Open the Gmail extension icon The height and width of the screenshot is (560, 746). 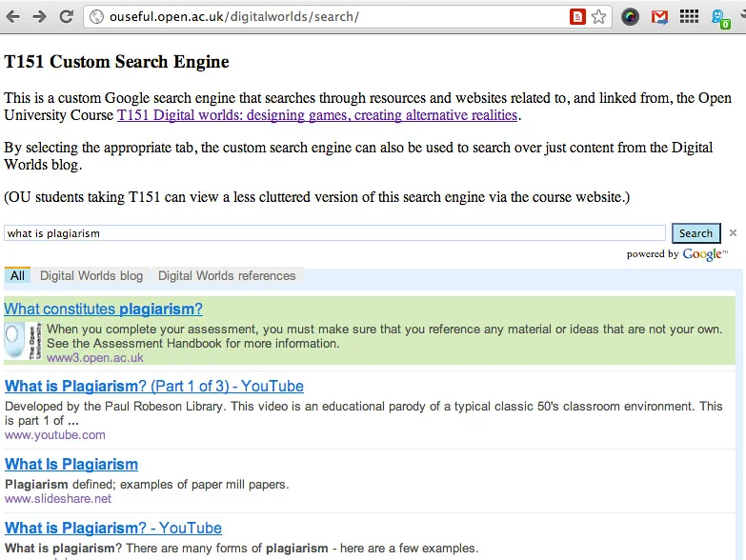pos(659,16)
